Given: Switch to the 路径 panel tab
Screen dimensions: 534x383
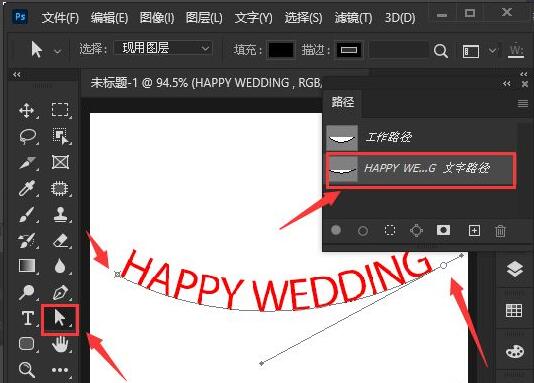Looking at the screenshot, I should (x=343, y=102).
